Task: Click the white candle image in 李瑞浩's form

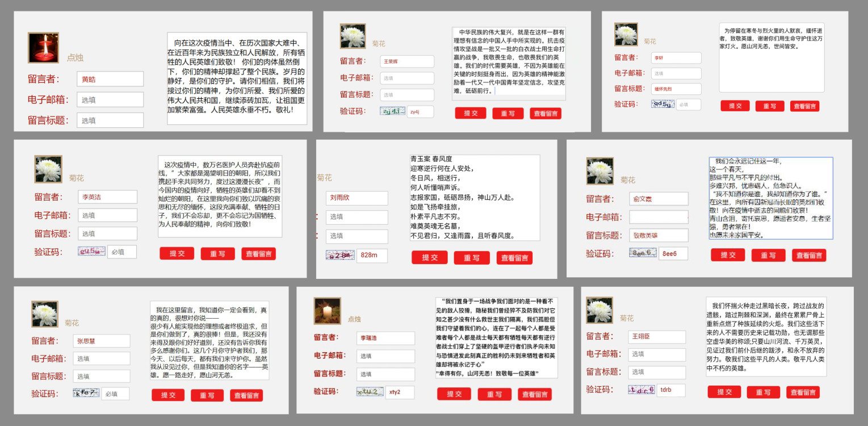Action: 327,311
